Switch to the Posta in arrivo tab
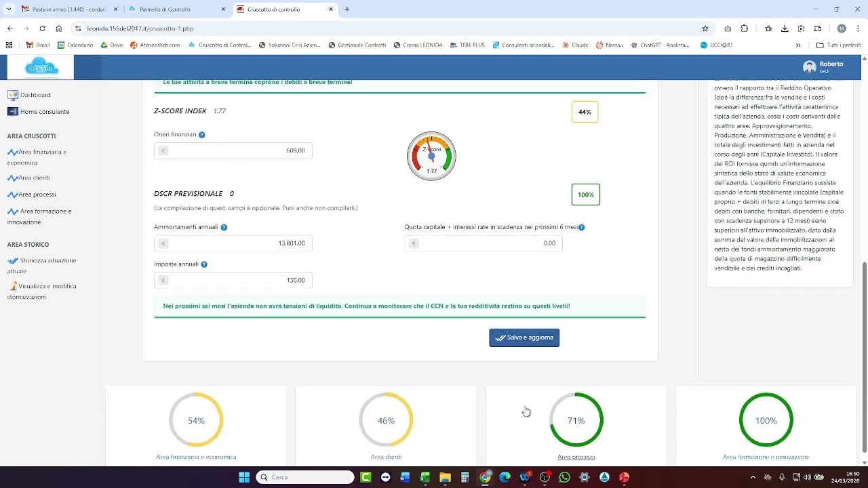868x488 pixels. coord(66,9)
